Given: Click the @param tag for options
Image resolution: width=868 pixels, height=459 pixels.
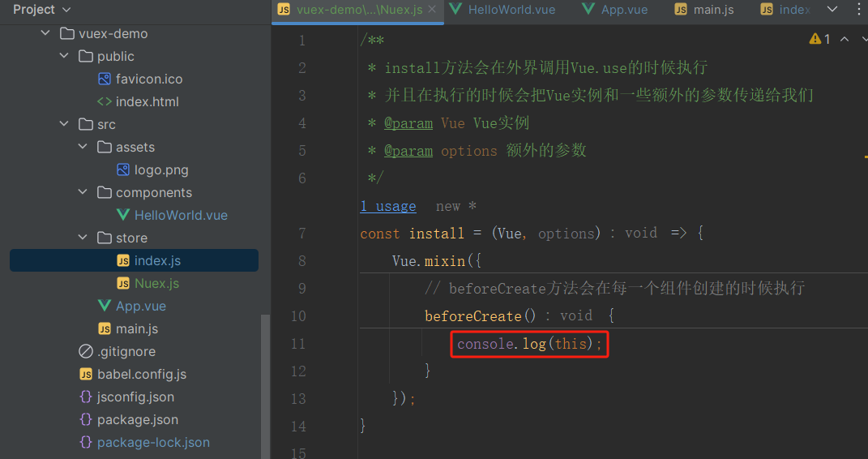Looking at the screenshot, I should [x=408, y=151].
